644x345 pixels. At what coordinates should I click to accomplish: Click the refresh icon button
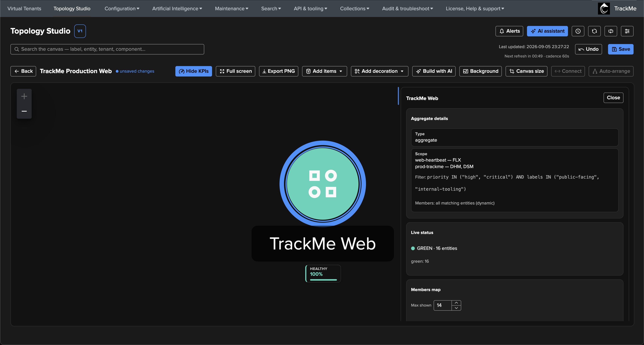[594, 31]
